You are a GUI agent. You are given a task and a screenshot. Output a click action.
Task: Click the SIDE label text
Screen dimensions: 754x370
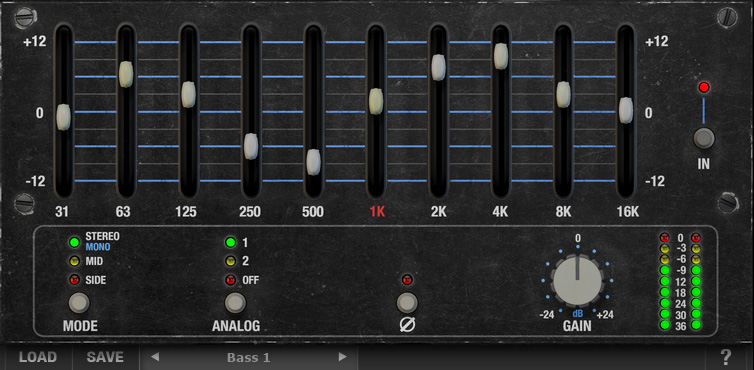click(x=96, y=280)
